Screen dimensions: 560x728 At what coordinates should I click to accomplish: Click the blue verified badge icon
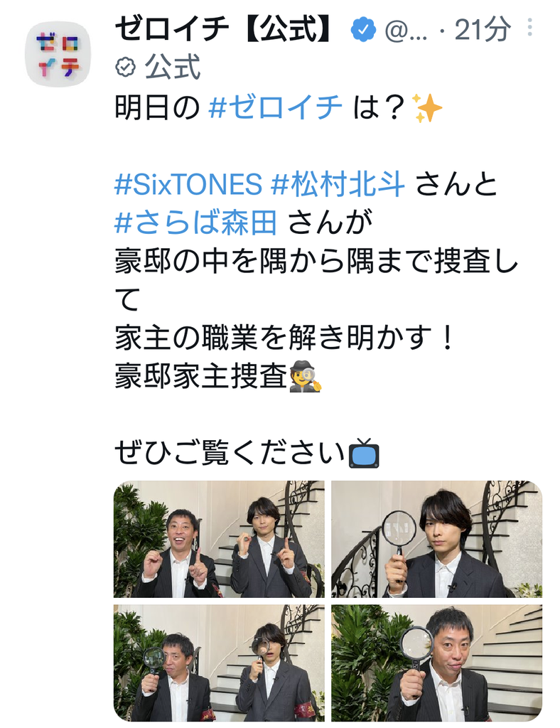point(363,30)
